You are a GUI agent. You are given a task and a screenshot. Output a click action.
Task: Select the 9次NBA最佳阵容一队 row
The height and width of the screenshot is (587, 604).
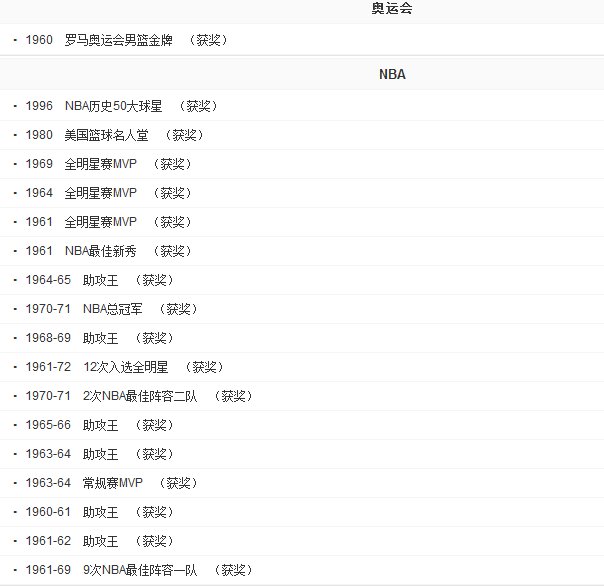point(302,570)
